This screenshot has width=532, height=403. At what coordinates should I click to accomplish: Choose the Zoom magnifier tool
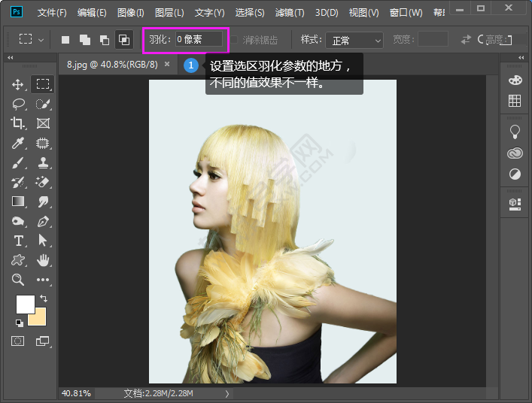pos(18,280)
